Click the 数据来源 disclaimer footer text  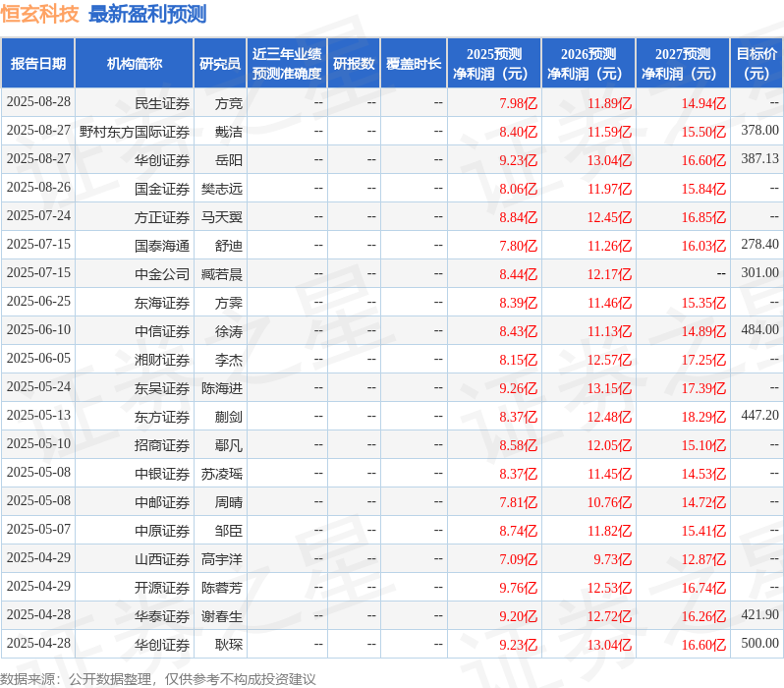[x=158, y=679]
